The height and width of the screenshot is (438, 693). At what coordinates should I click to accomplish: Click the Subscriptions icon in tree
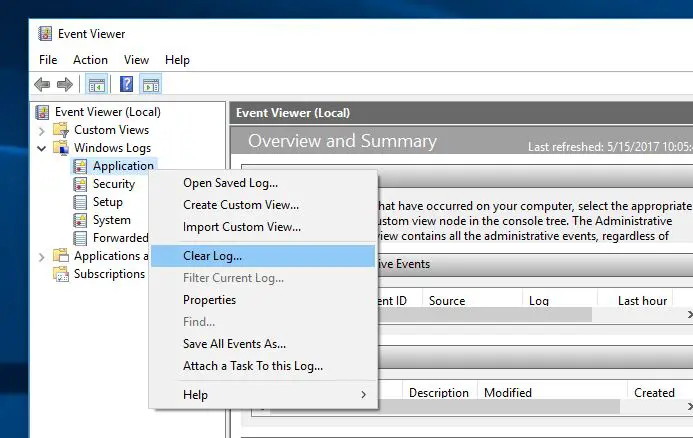61,274
